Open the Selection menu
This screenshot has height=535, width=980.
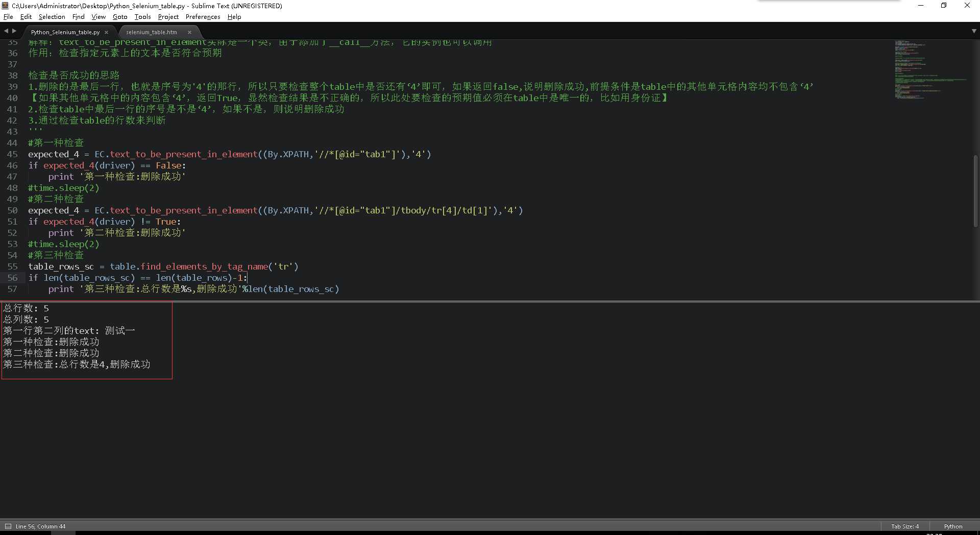click(x=52, y=17)
